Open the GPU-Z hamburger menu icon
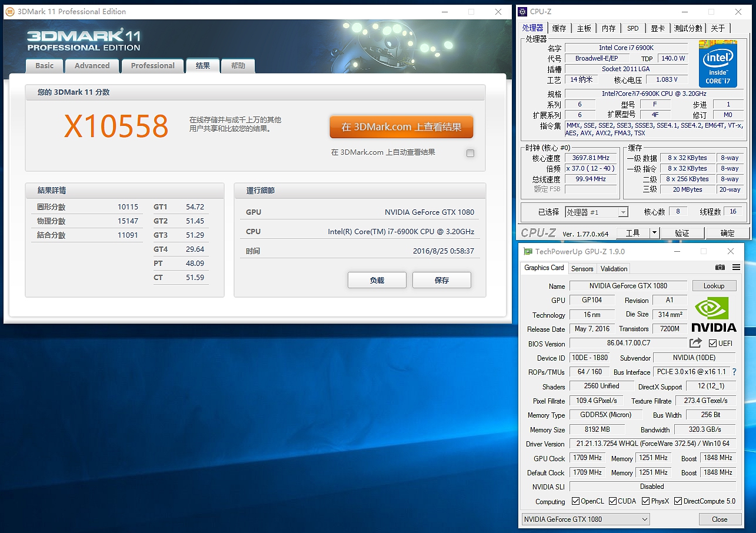The height and width of the screenshot is (533, 756). point(736,267)
